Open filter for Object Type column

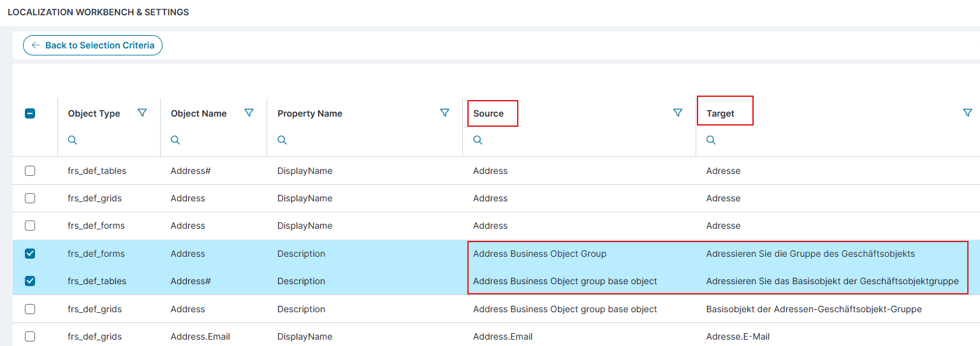[x=142, y=113]
